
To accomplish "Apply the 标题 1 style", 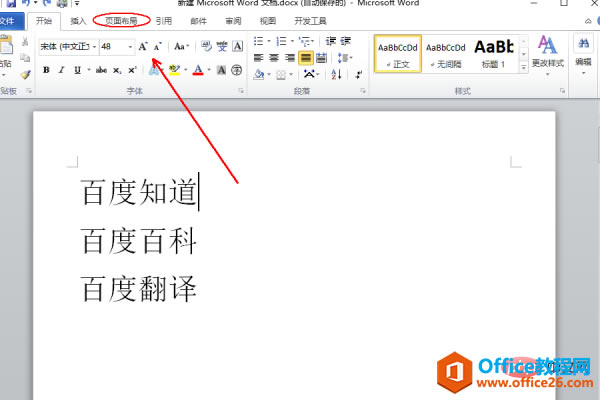I will tap(494, 54).
